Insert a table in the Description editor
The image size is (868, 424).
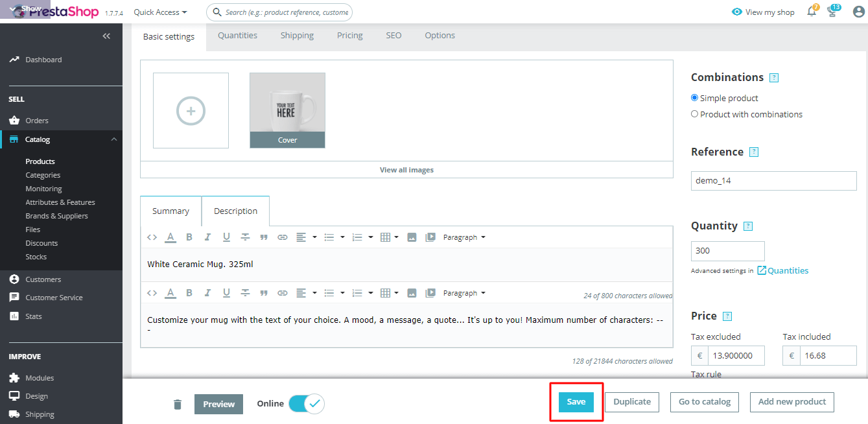pos(386,292)
